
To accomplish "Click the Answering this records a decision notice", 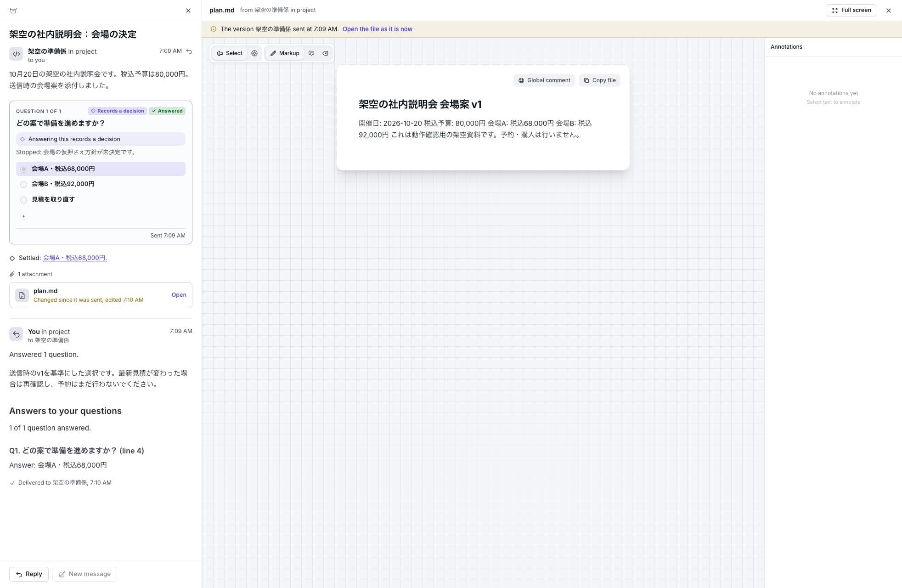I will click(x=101, y=139).
